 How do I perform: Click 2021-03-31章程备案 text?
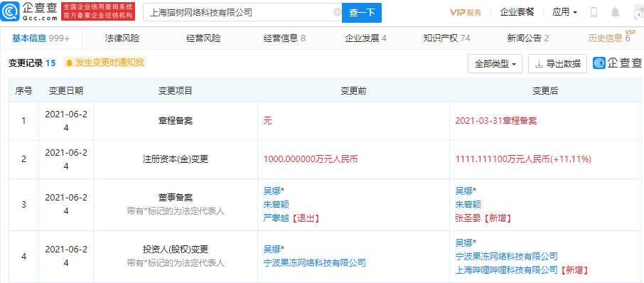(496, 121)
